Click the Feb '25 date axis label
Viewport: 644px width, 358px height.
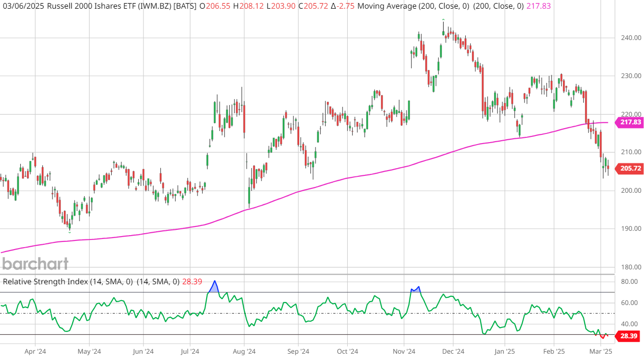click(554, 352)
